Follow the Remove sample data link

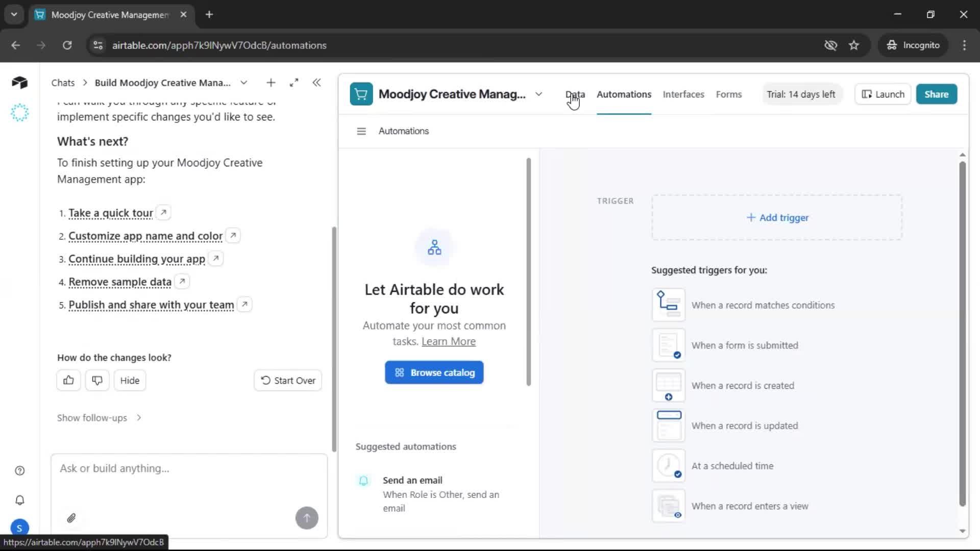point(120,282)
